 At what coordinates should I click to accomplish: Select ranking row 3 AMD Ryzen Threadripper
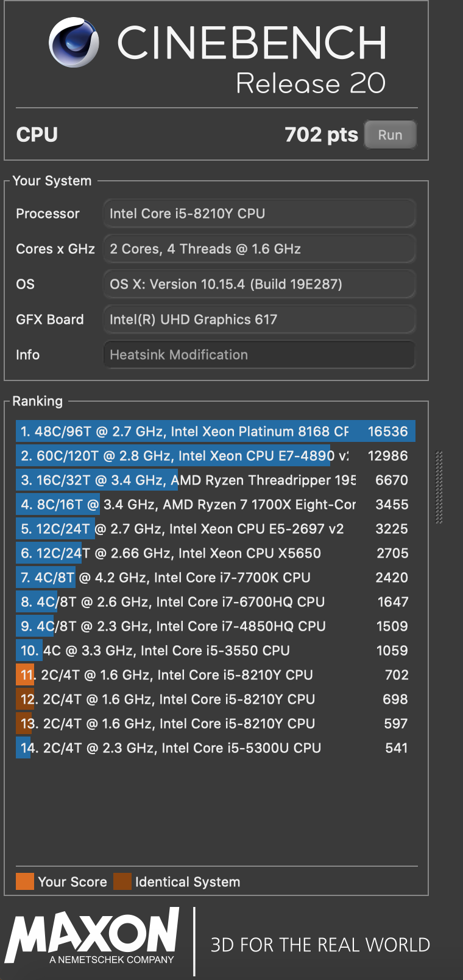pos(216,480)
